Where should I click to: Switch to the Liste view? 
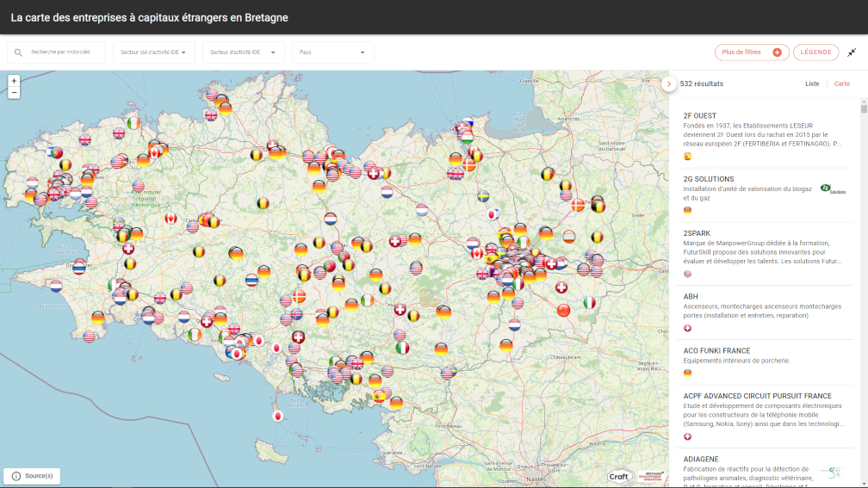(812, 83)
